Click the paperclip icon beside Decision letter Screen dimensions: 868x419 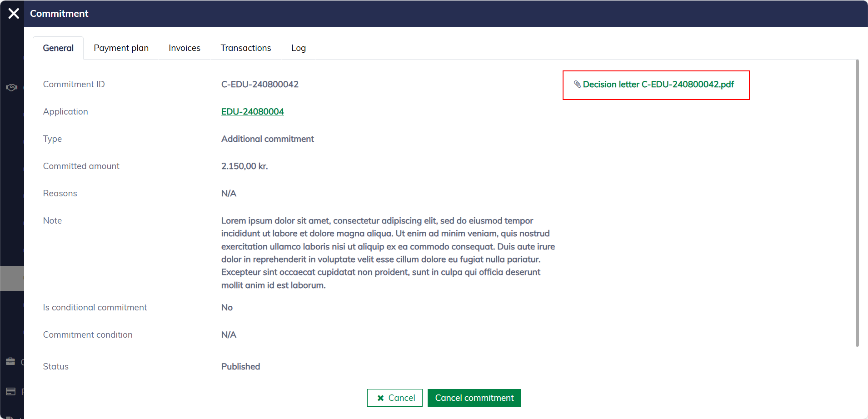(x=577, y=85)
